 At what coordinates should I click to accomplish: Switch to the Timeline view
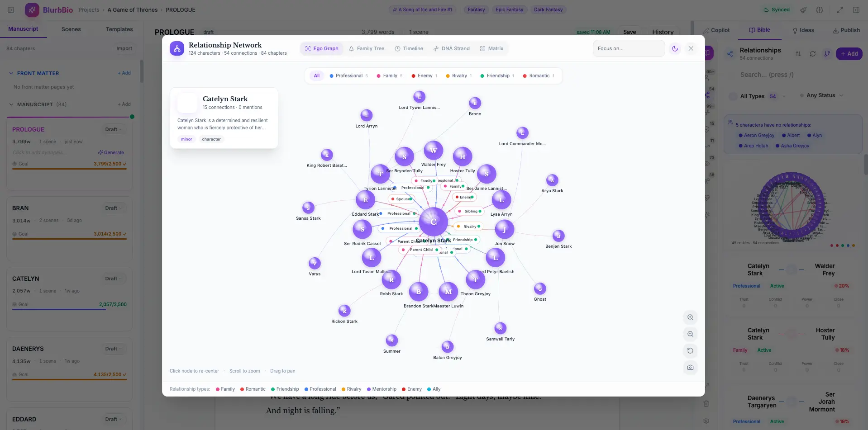pos(409,48)
